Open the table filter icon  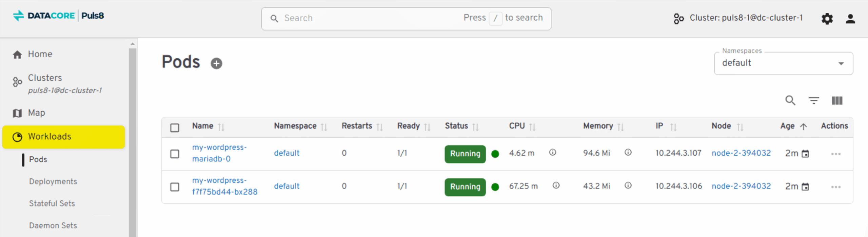(813, 100)
